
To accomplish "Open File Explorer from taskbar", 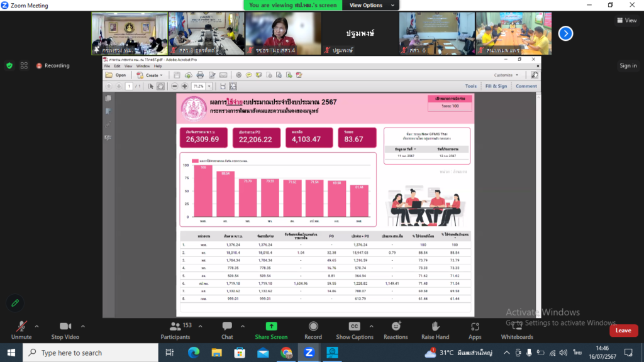I will click(216, 353).
